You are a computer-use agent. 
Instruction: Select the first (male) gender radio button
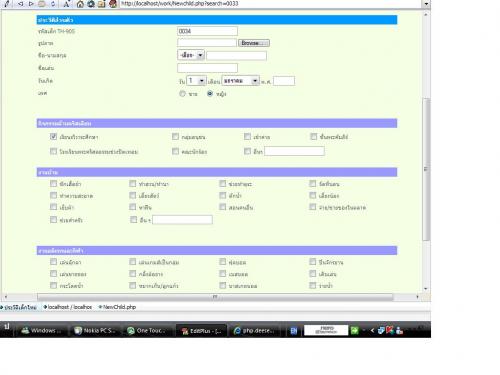coord(182,94)
